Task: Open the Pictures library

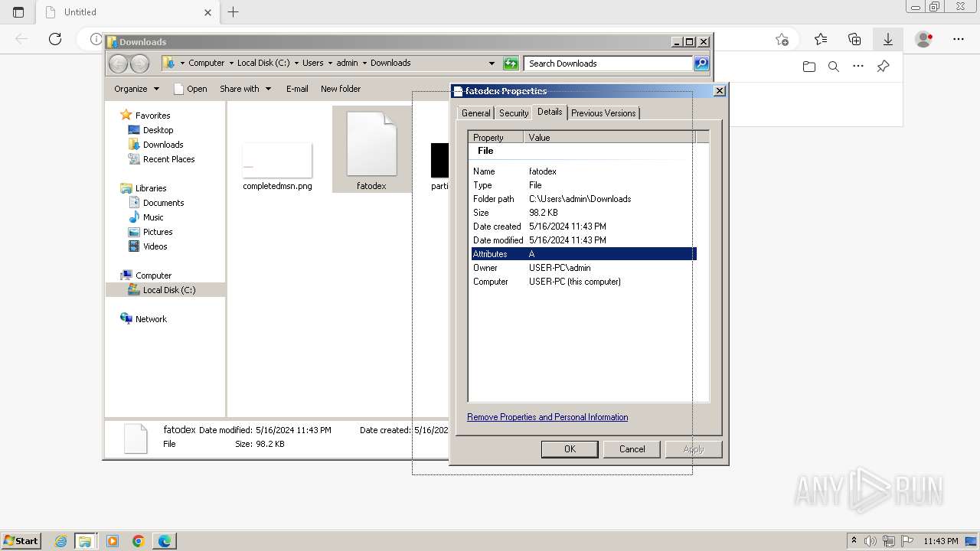Action: pos(158,232)
